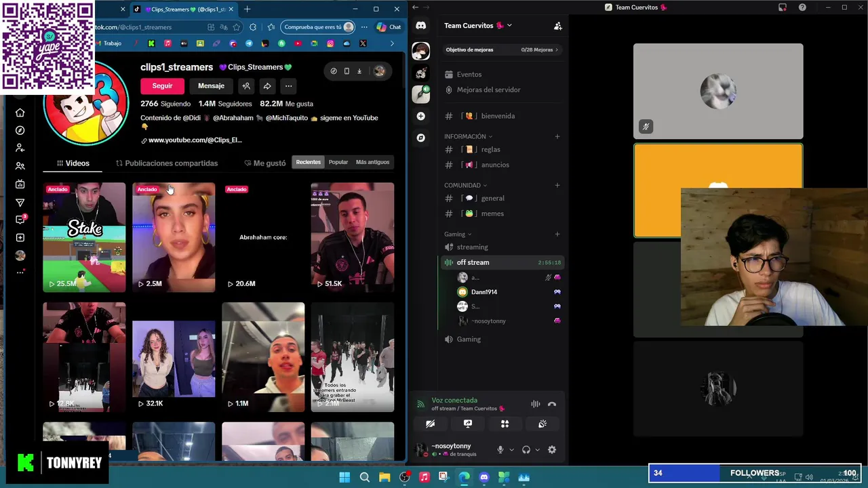Deafen Discord headphones toggle
Image resolution: width=868 pixels, height=488 pixels.
point(526,449)
